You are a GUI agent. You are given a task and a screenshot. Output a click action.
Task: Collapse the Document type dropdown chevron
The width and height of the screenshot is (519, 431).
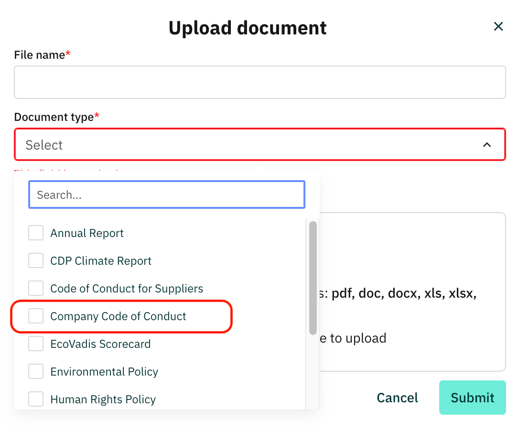[x=487, y=145]
